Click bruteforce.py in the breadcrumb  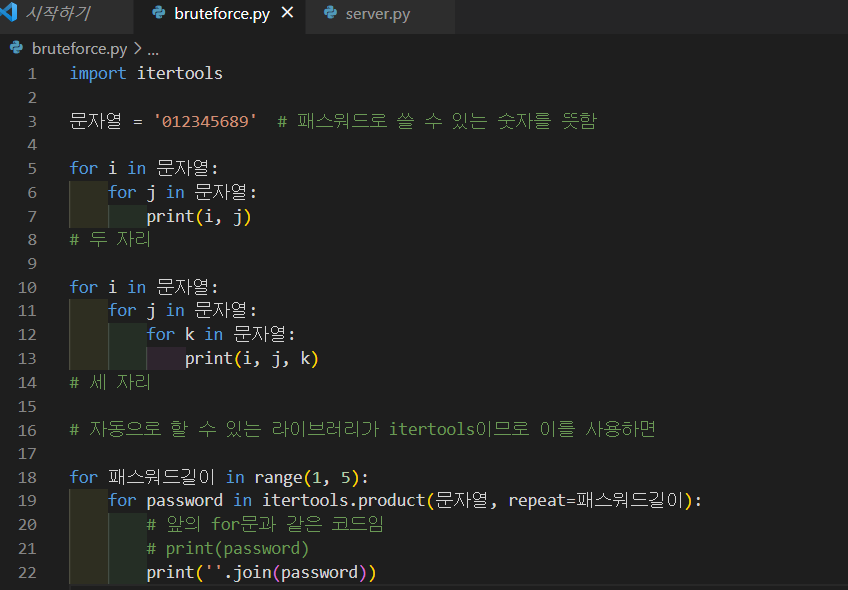click(x=80, y=49)
